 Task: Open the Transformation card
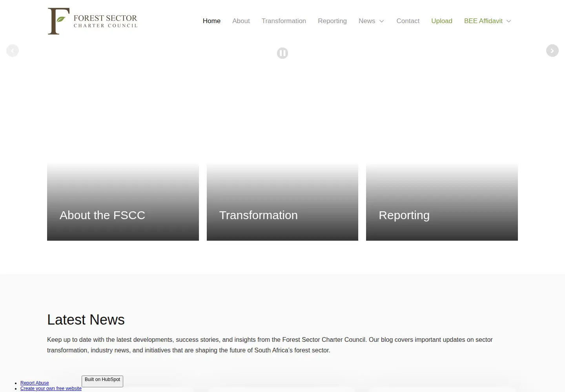point(282,202)
